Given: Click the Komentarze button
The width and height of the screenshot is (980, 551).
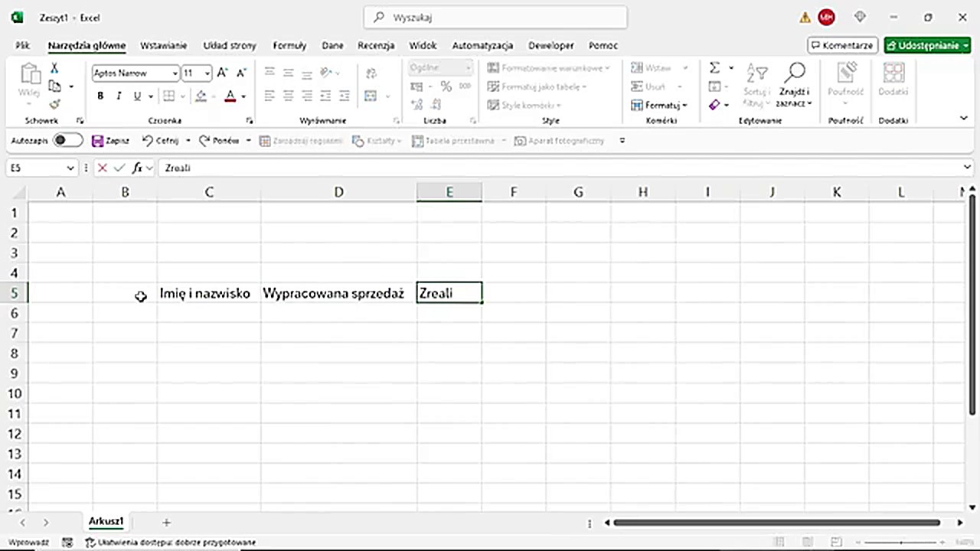Looking at the screenshot, I should coord(841,45).
